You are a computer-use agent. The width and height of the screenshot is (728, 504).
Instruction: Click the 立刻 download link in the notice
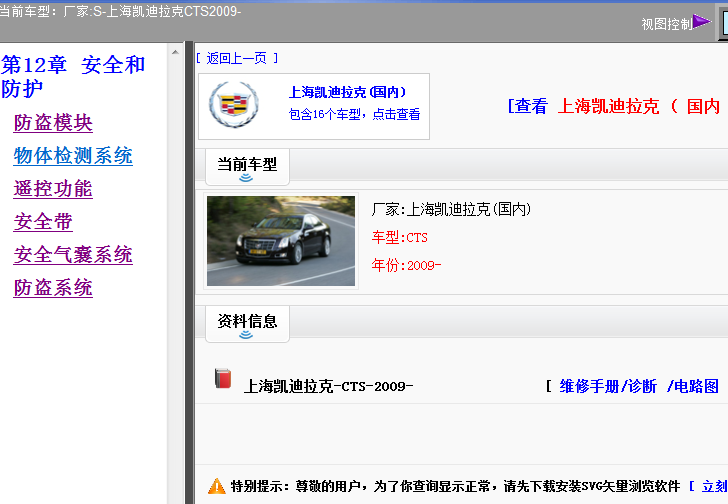point(714,486)
